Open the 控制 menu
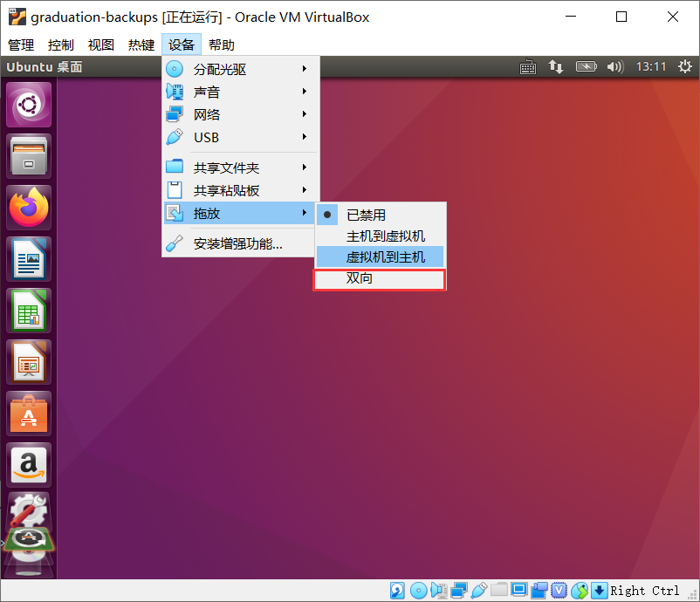700x602 pixels. [61, 44]
